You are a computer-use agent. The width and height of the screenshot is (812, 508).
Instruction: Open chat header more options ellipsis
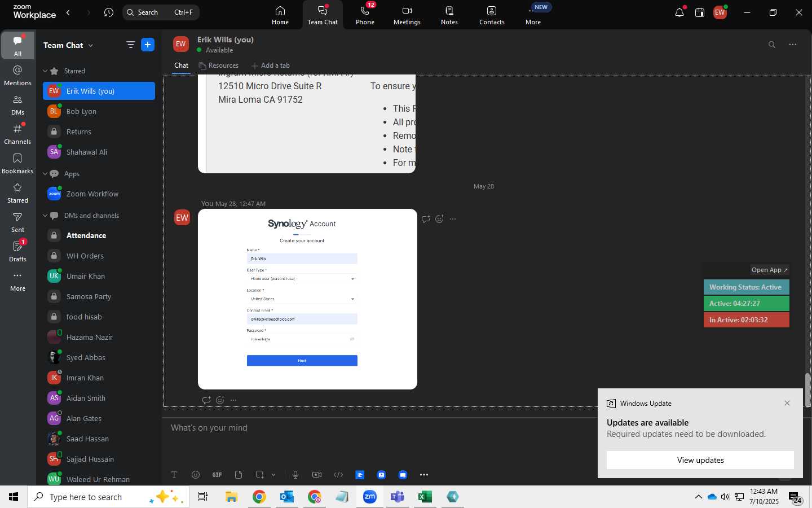pyautogui.click(x=793, y=45)
